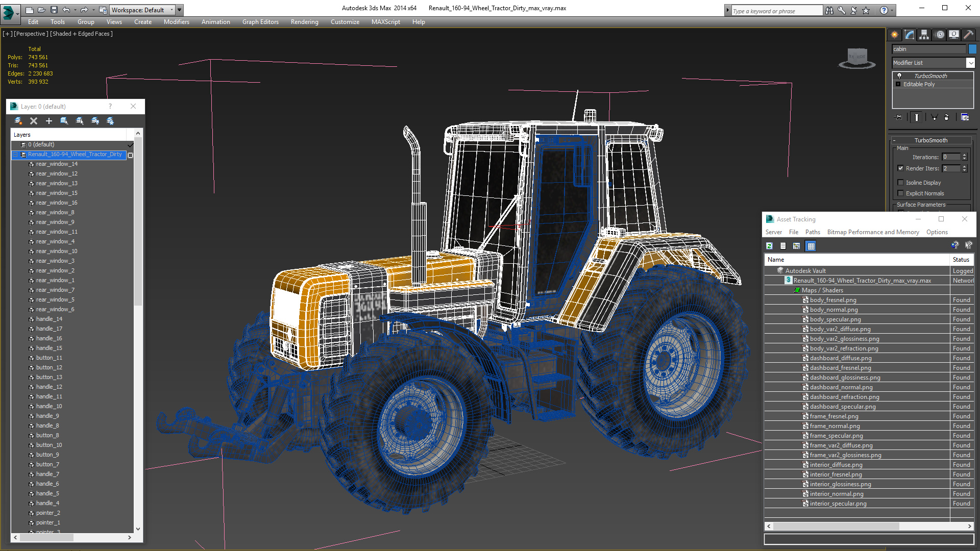This screenshot has width=980, height=551.
Task: Click Configure Modifier Sets icon
Action: click(x=965, y=117)
